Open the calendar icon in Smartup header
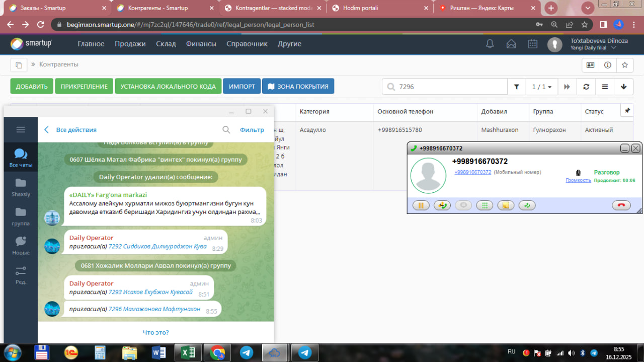The image size is (644, 362). click(533, 44)
